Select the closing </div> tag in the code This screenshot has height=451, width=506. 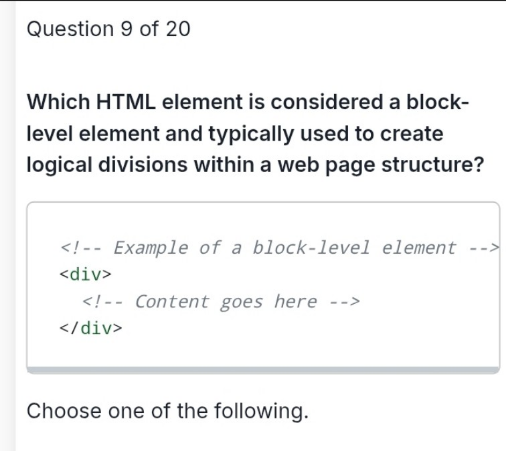pos(91,328)
